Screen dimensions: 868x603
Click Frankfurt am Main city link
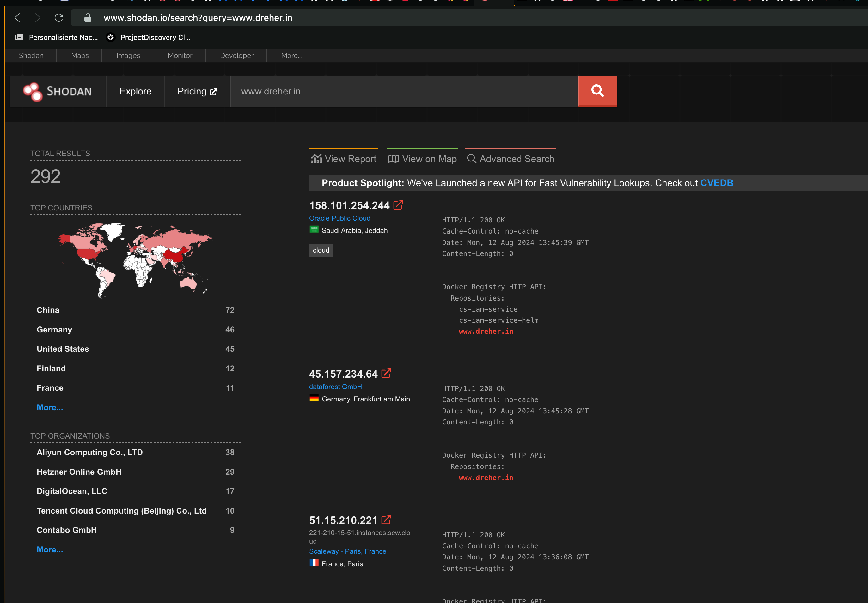tap(382, 399)
